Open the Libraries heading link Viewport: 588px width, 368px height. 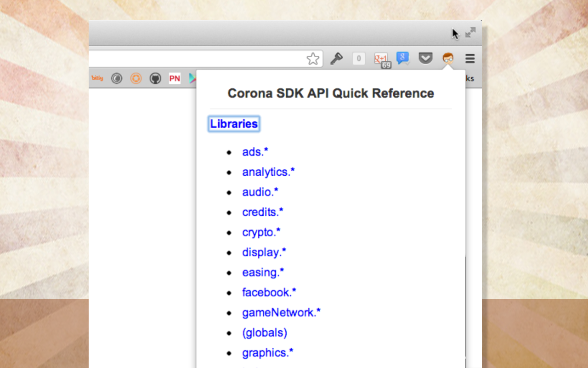[x=234, y=124]
